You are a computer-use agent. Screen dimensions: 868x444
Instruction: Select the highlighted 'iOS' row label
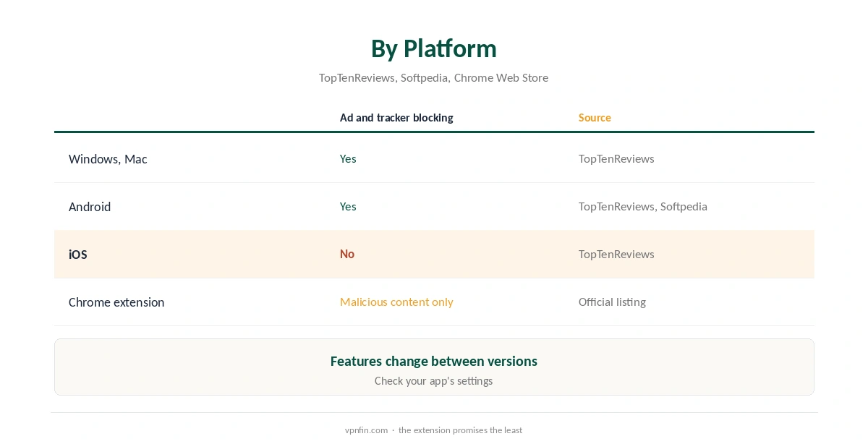[x=78, y=255]
